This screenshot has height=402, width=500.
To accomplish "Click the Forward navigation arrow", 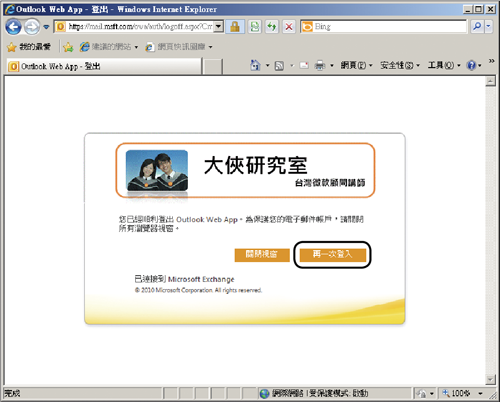I will [32, 27].
